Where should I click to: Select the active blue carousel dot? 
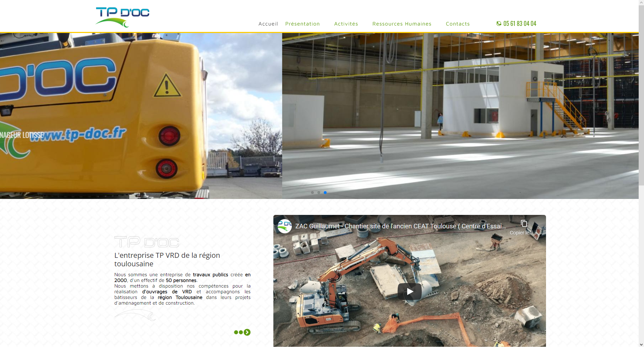(x=325, y=193)
